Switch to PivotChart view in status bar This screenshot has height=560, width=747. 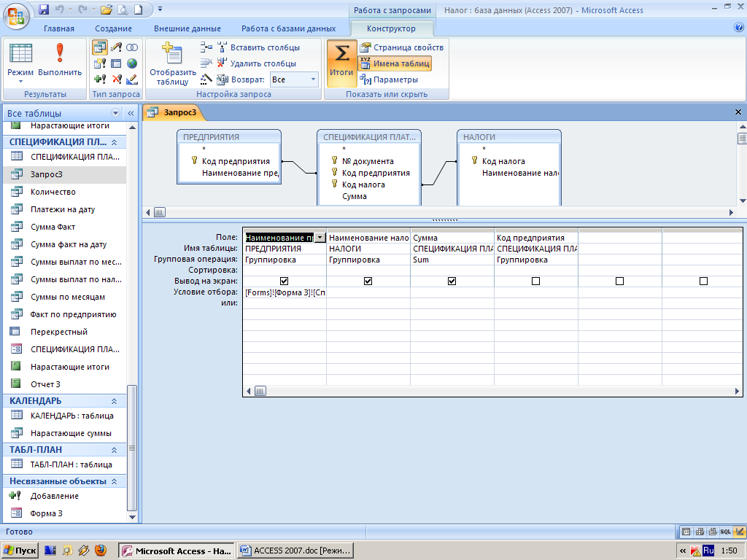[713, 532]
